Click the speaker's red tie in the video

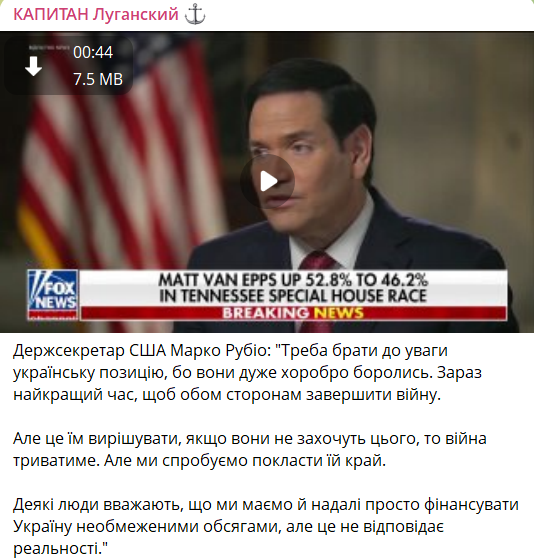(317, 262)
